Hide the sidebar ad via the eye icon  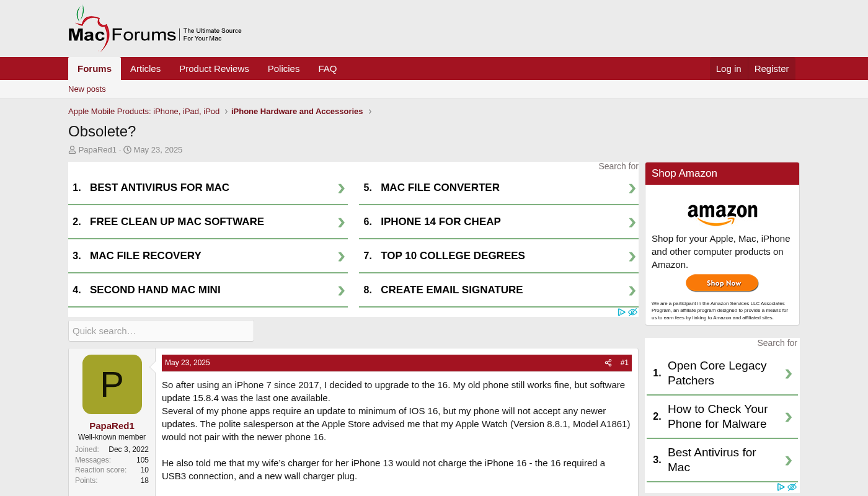click(792, 487)
